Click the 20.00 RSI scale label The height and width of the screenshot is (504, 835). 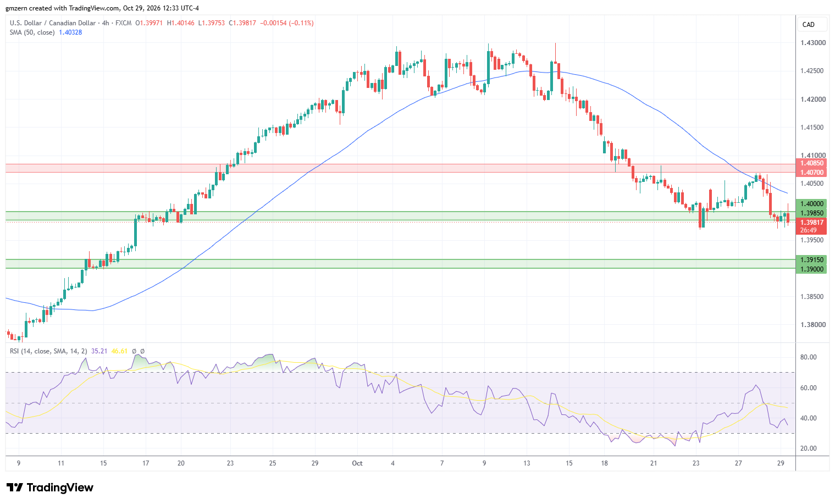[809, 448]
